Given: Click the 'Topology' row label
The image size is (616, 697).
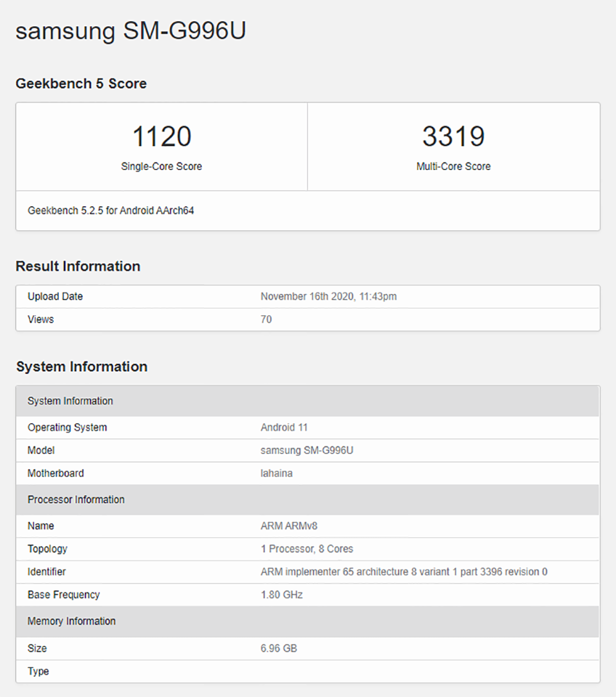Looking at the screenshot, I should [47, 549].
